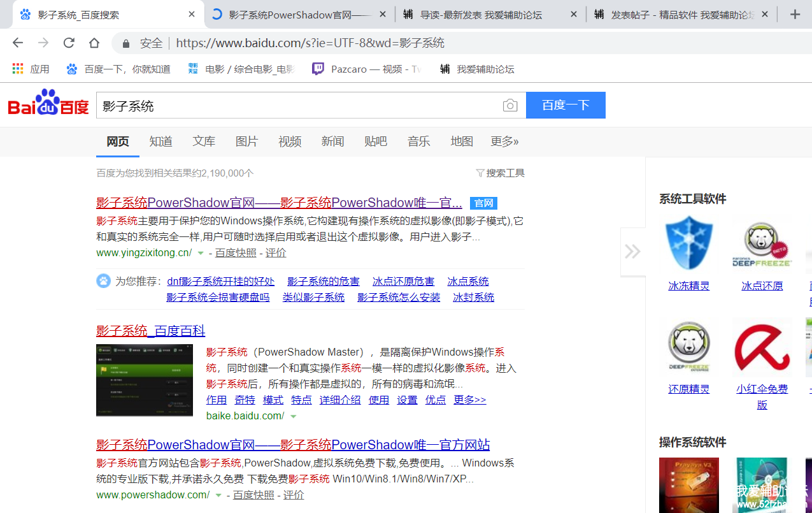
Task: Click the 百度一下 search button
Action: pyautogui.click(x=566, y=105)
